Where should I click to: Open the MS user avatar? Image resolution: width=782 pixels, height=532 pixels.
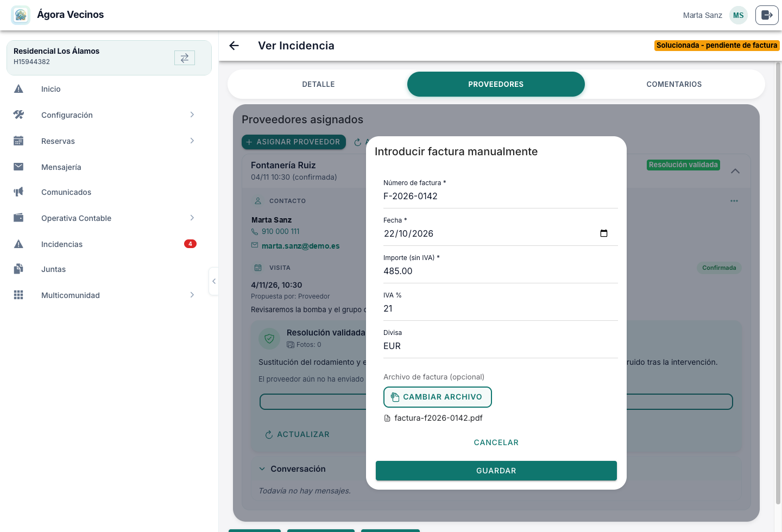(739, 15)
